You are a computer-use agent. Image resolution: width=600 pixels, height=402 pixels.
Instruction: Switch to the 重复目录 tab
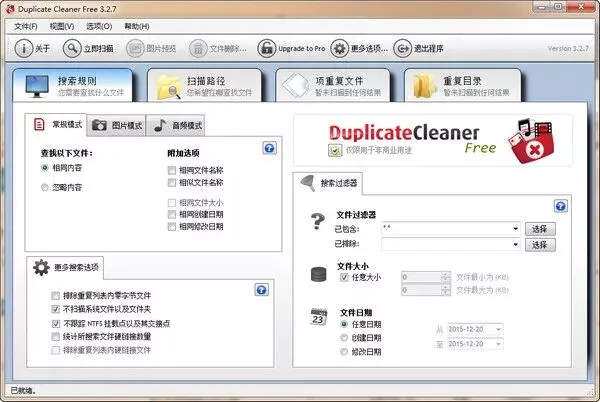pyautogui.click(x=462, y=86)
